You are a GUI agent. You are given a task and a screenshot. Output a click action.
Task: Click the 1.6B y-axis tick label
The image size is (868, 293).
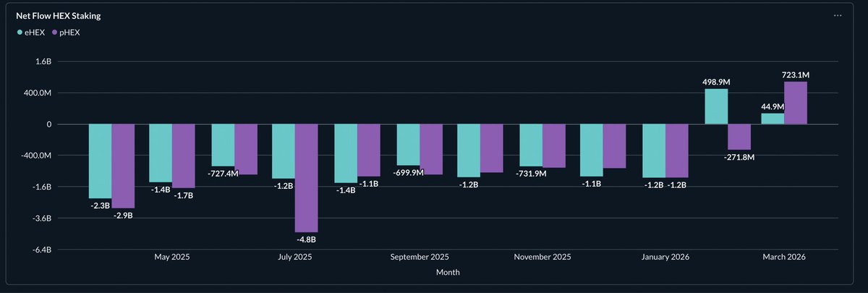coord(42,62)
